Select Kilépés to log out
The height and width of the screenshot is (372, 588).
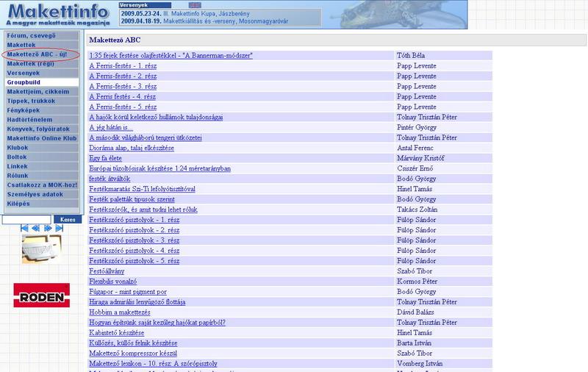tap(20, 204)
